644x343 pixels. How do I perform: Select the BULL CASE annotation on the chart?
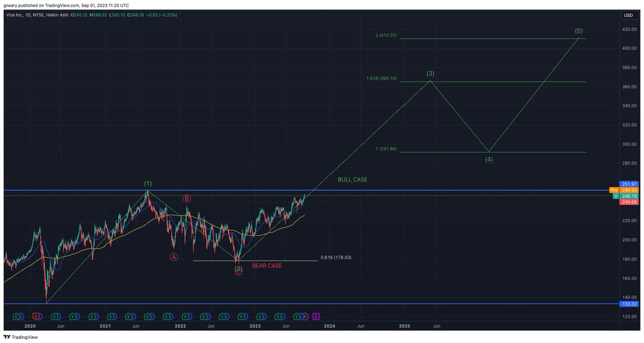pyautogui.click(x=354, y=180)
